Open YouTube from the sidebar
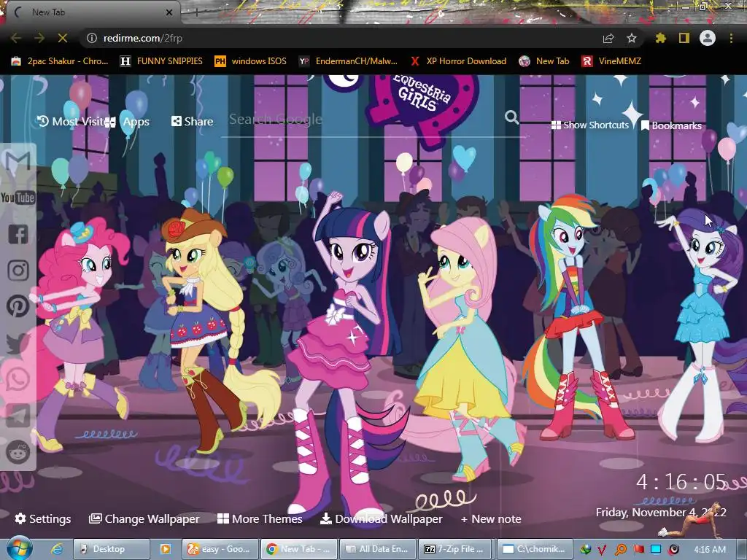Viewport: 747px width, 560px height. click(18, 198)
